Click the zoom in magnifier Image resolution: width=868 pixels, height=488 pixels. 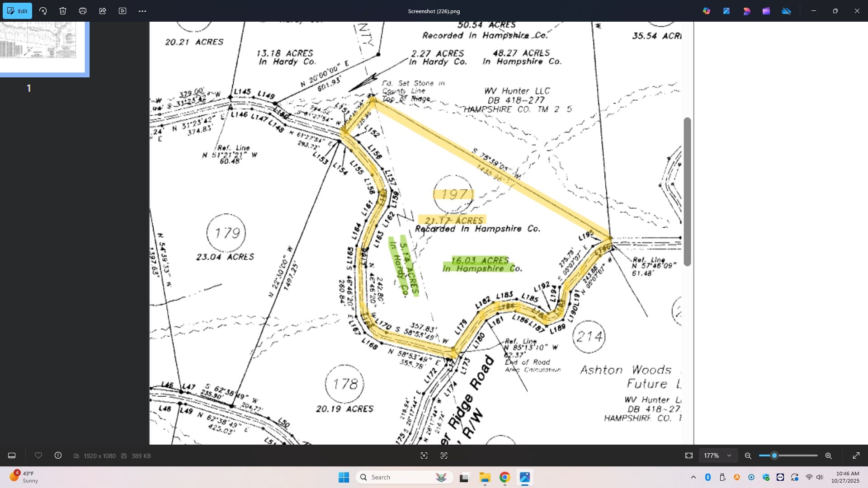(828, 455)
